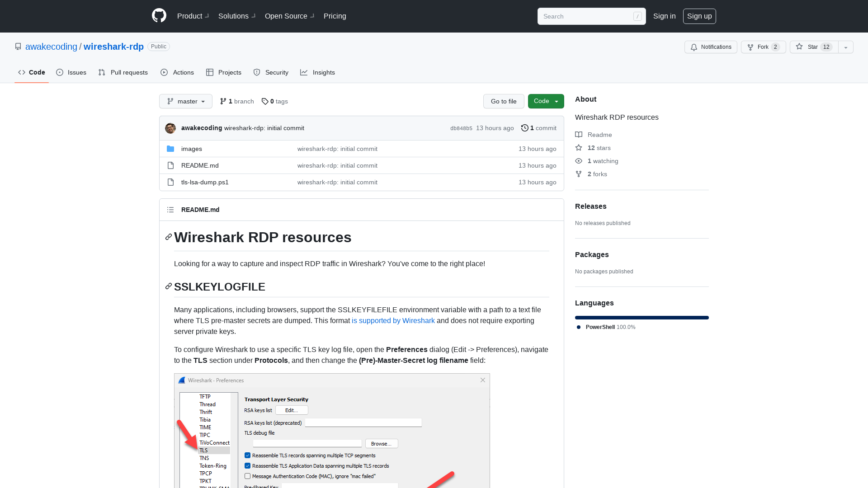The height and width of the screenshot is (488, 868).
Task: Click the Security tab icon
Action: (x=257, y=72)
